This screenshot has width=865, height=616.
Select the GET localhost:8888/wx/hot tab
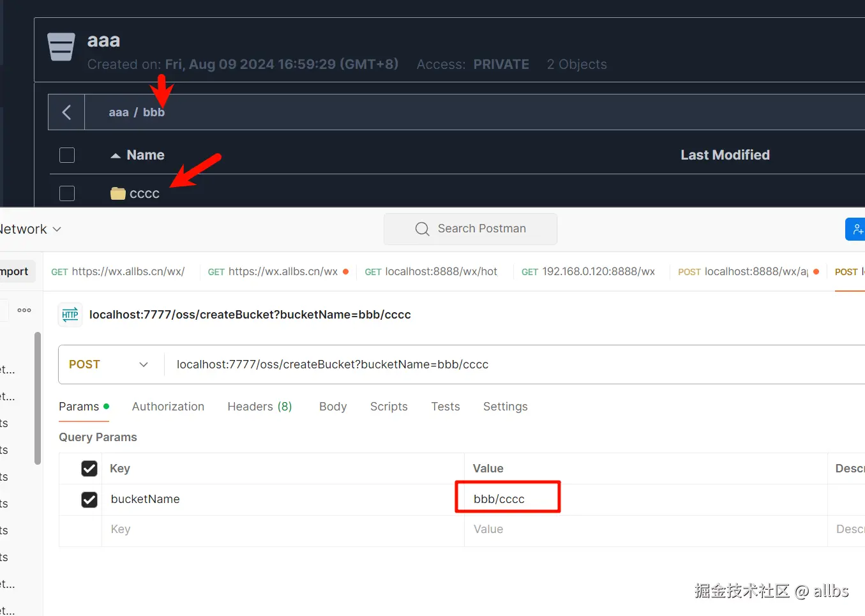tap(431, 271)
